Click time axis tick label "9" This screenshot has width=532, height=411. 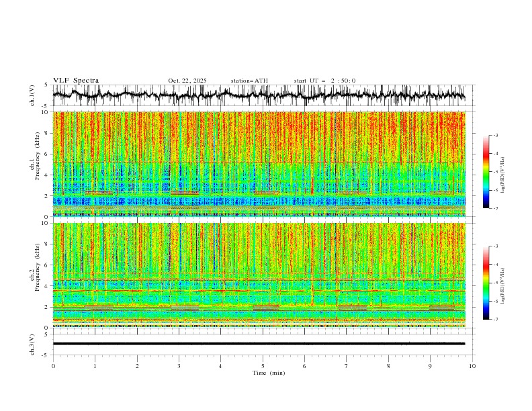pyautogui.click(x=430, y=366)
